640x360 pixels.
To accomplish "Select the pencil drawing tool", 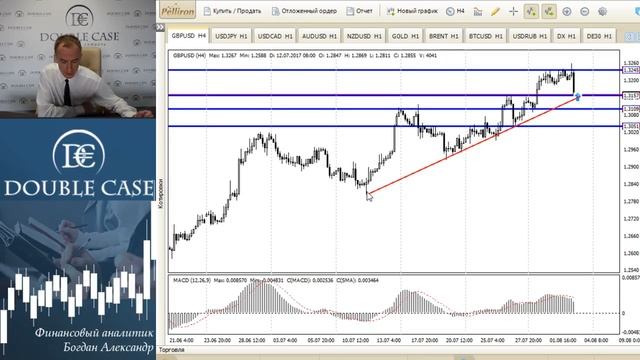I will pos(496,11).
